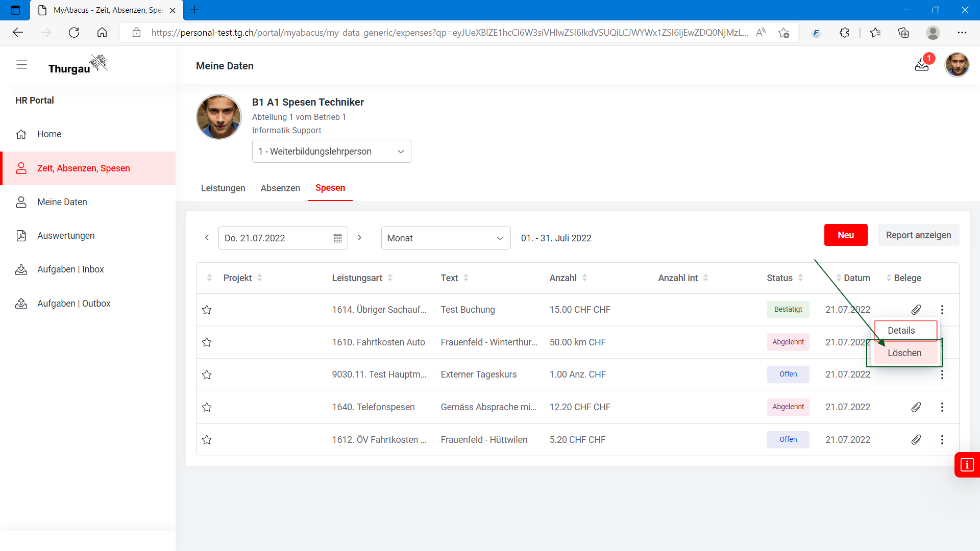980x551 pixels.
Task: Select Löschen in the context menu
Action: (904, 353)
